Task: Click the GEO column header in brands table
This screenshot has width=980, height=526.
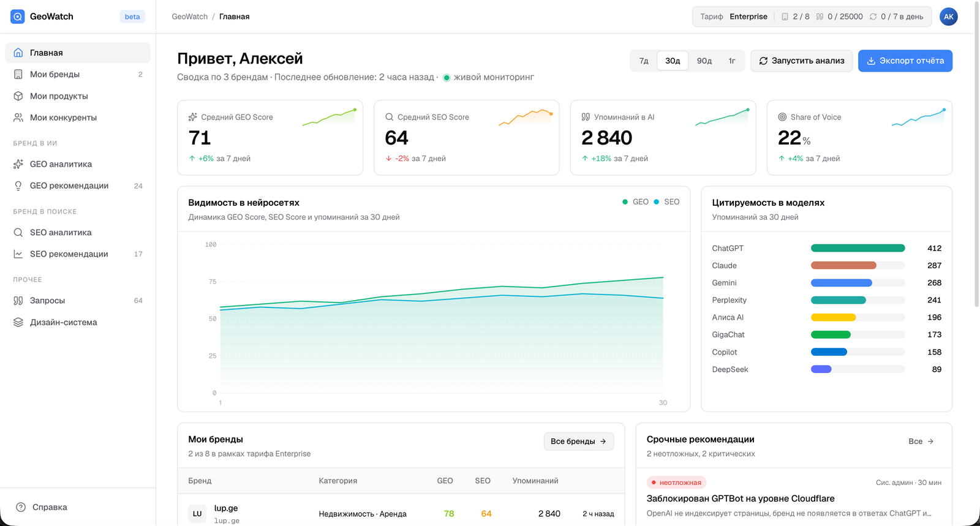Action: (x=445, y=481)
